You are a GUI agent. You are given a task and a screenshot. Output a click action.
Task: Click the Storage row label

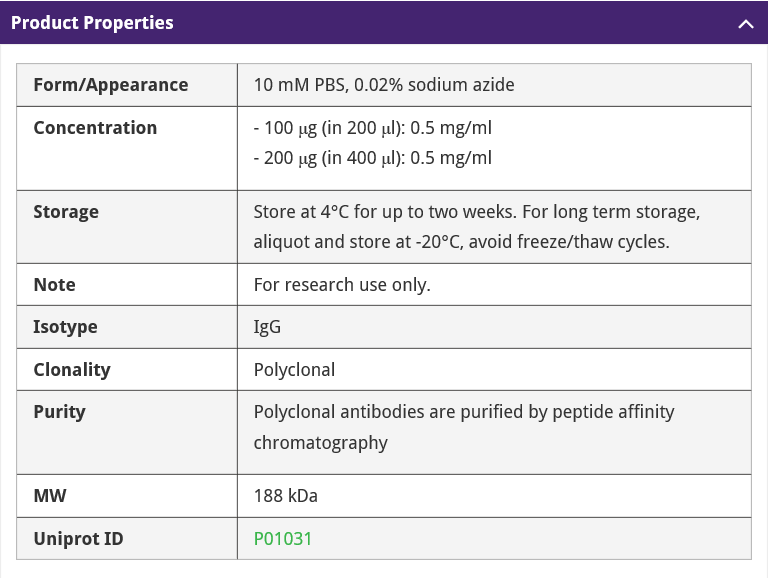[66, 212]
